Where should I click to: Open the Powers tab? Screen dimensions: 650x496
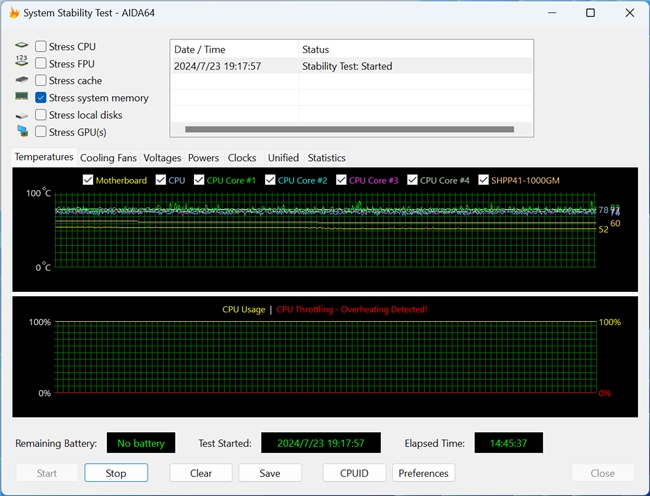(x=203, y=158)
